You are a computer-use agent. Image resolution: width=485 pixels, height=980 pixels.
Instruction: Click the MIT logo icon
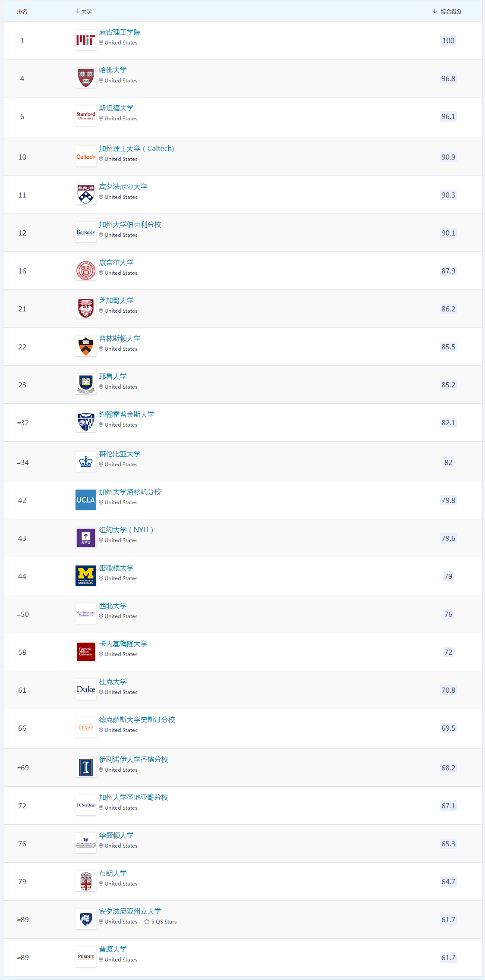click(85, 40)
